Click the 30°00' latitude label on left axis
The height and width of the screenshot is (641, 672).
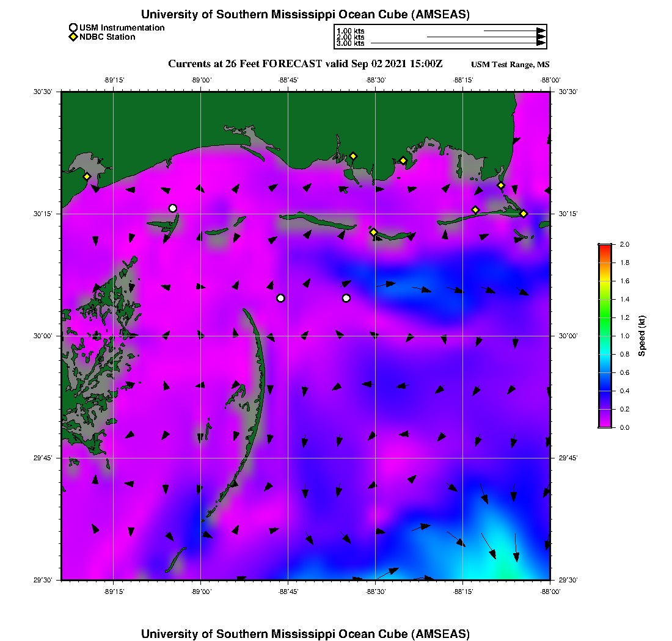tap(43, 336)
